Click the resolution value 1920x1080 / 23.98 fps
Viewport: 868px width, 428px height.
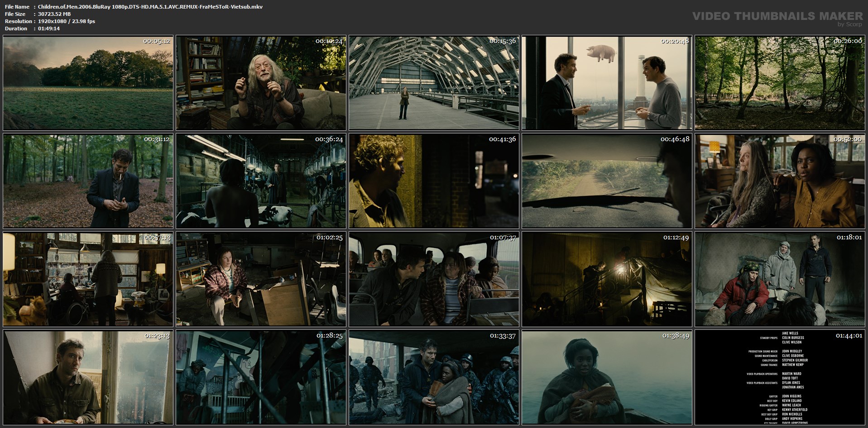[67, 21]
